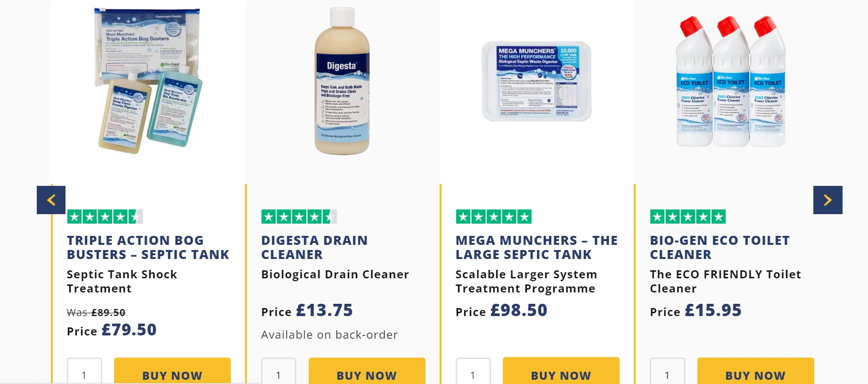Open Triple Action Bog Busters star rating
This screenshot has height=384, width=868.
coord(105,217)
